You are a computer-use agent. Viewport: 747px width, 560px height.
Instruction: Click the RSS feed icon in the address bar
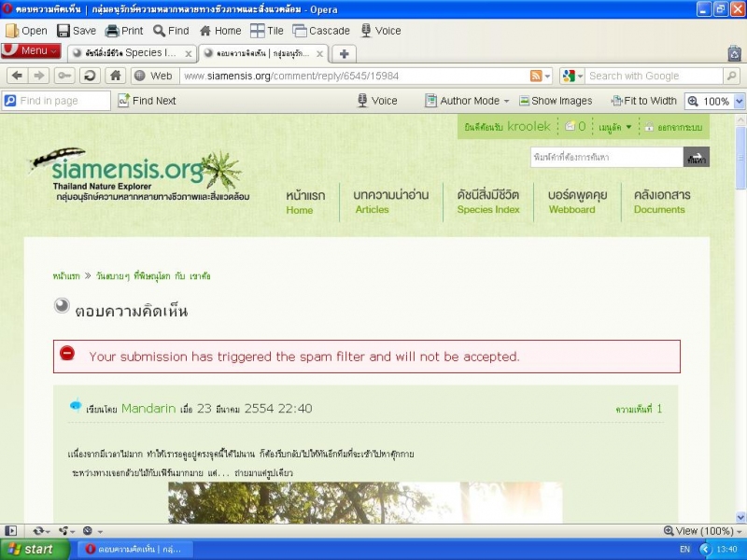coord(536,76)
